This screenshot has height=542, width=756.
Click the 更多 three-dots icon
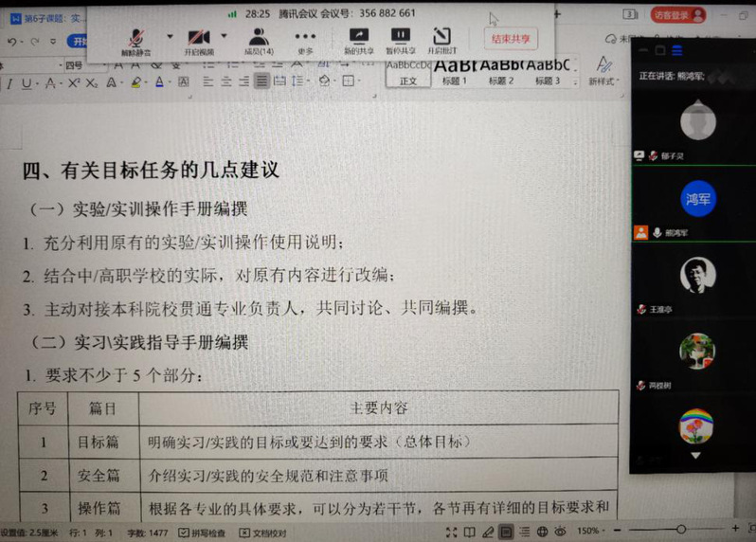pyautogui.click(x=305, y=40)
